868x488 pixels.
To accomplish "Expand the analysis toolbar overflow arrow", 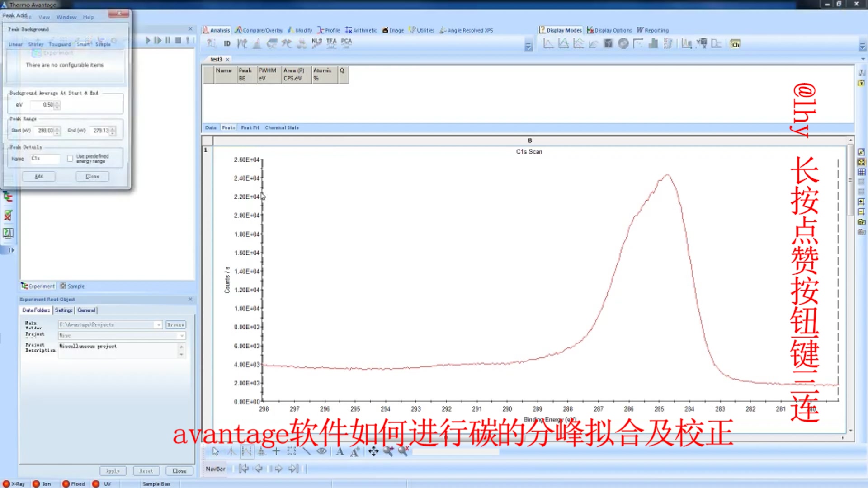I will (528, 46).
